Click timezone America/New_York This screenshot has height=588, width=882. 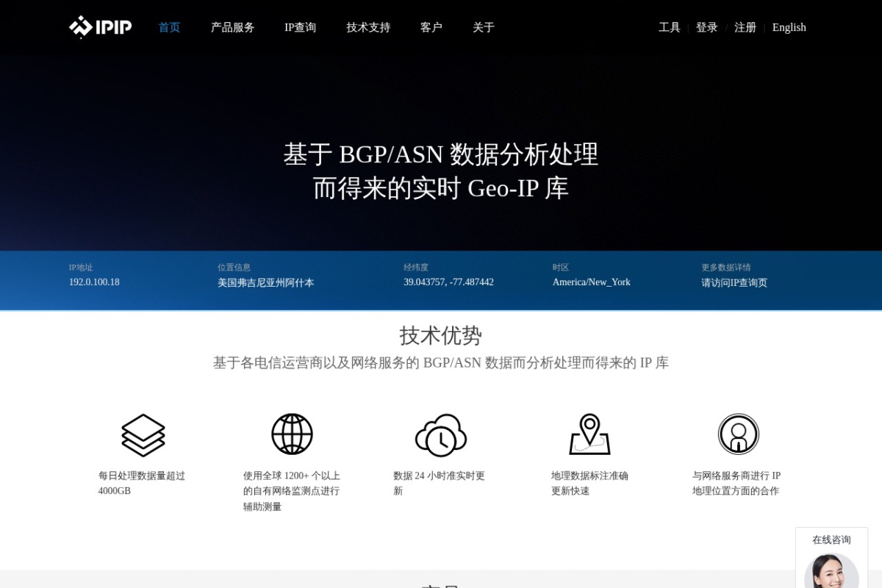point(592,282)
